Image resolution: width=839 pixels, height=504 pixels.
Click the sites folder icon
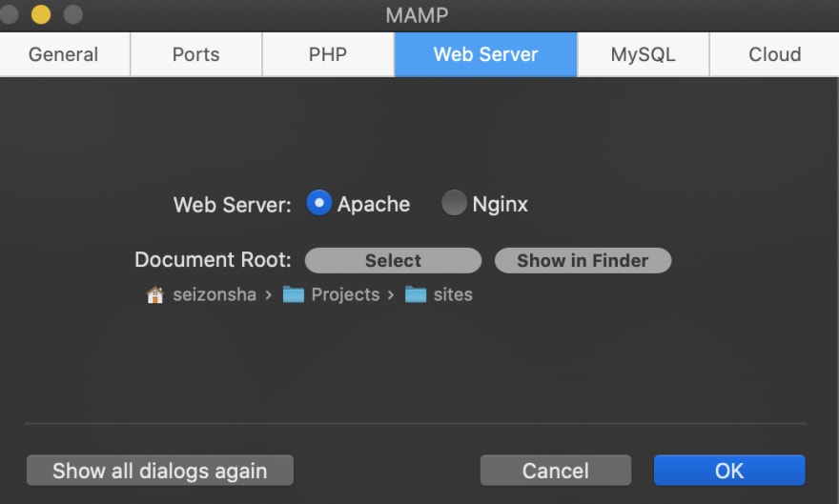416,294
